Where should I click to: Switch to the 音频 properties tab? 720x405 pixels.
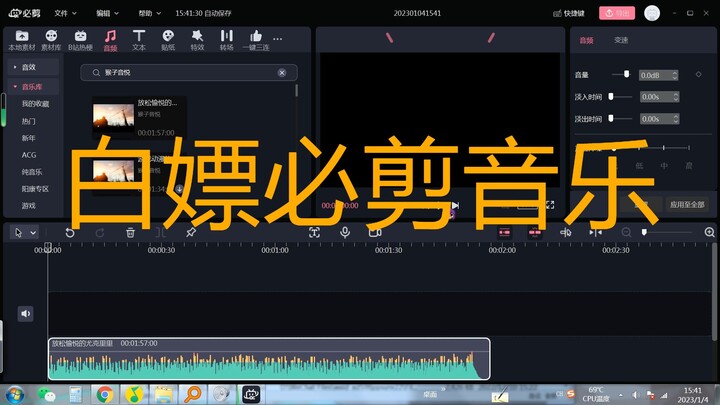tap(586, 40)
